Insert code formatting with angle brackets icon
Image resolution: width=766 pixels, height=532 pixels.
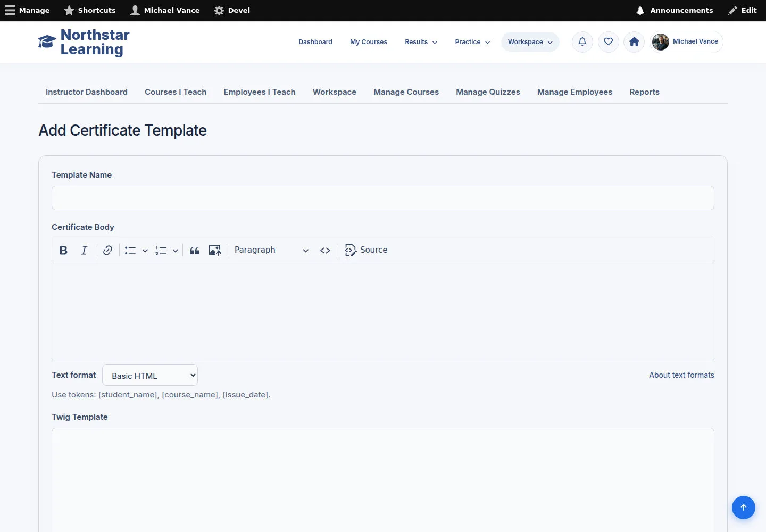point(325,250)
